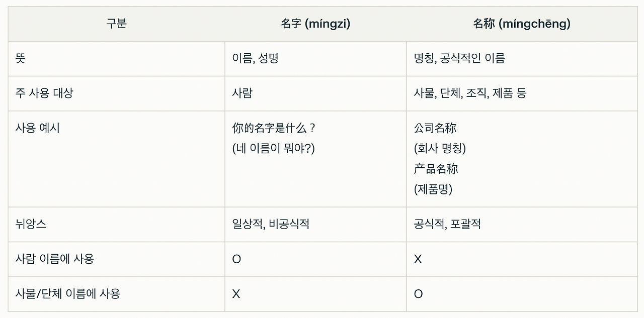
Task: Select the 뉘앙스 row label
Action: (x=31, y=224)
